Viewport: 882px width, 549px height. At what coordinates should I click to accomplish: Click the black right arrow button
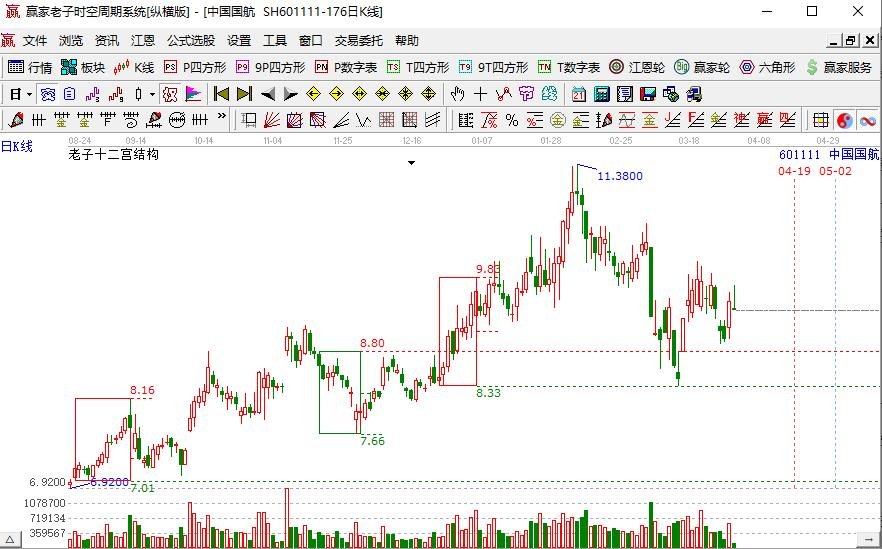[291, 94]
